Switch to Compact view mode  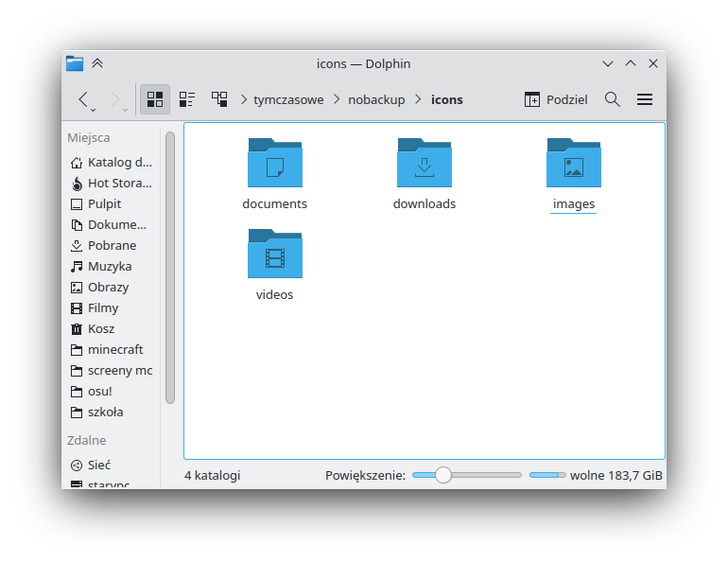click(187, 99)
